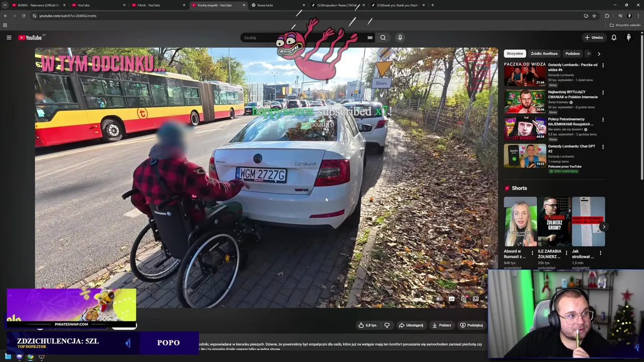
Task: Open the Absurd w Rumunii short
Action: (520, 222)
